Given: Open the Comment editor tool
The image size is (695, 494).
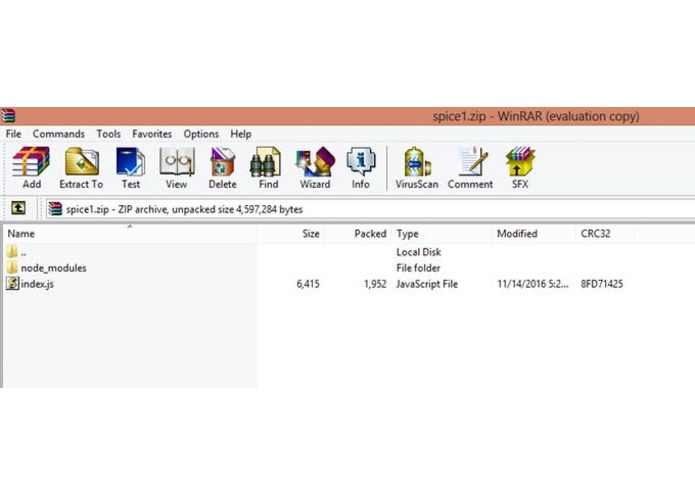Looking at the screenshot, I should 470,168.
